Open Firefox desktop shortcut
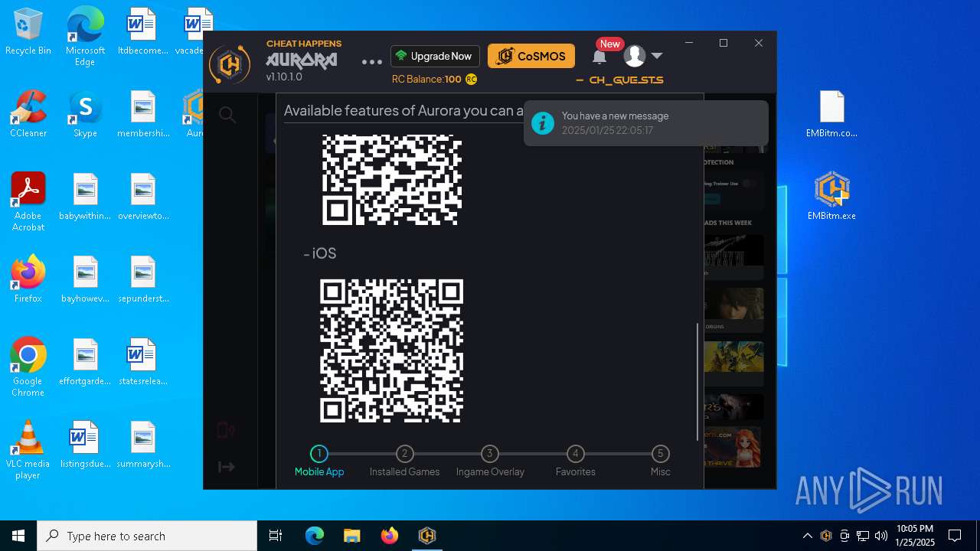 tap(28, 279)
